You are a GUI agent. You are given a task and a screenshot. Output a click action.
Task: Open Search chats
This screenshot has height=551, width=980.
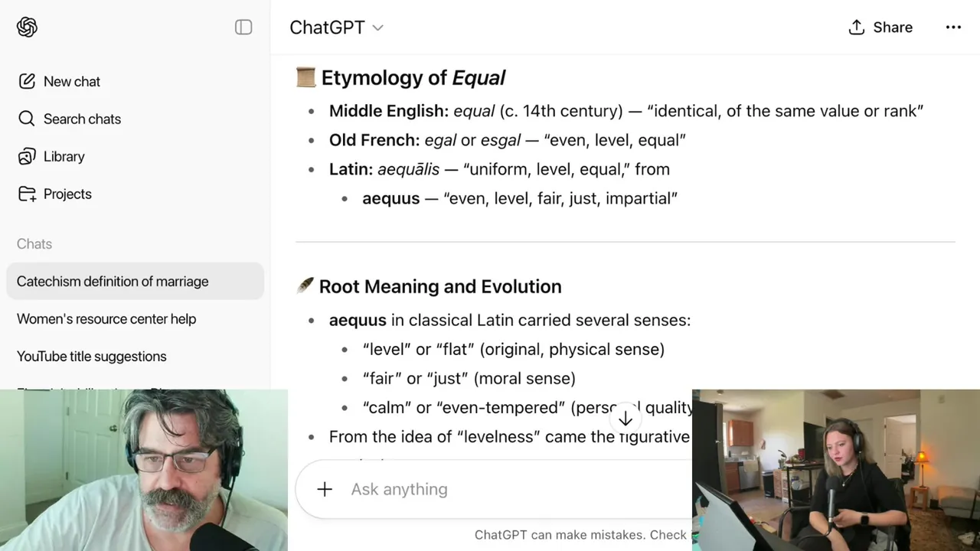click(x=82, y=119)
